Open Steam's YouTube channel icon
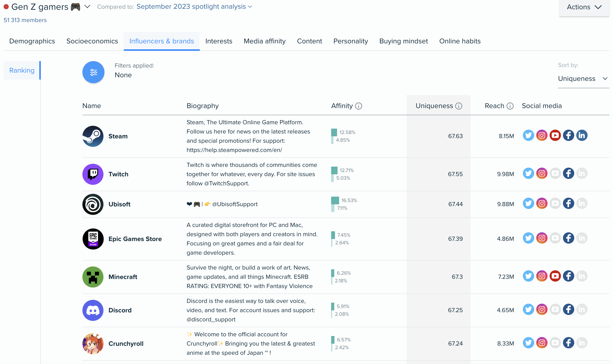This screenshot has height=364, width=613. point(555,135)
